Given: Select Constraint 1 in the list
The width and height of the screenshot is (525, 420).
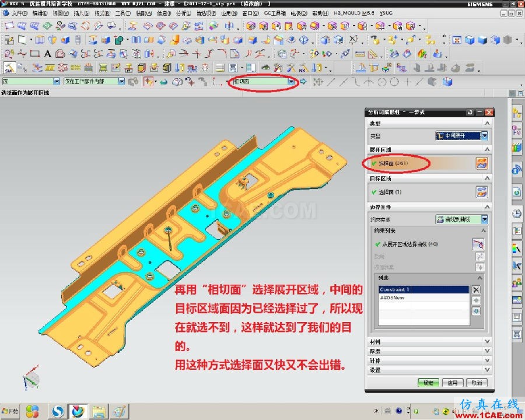Looking at the screenshot, I should 424,289.
